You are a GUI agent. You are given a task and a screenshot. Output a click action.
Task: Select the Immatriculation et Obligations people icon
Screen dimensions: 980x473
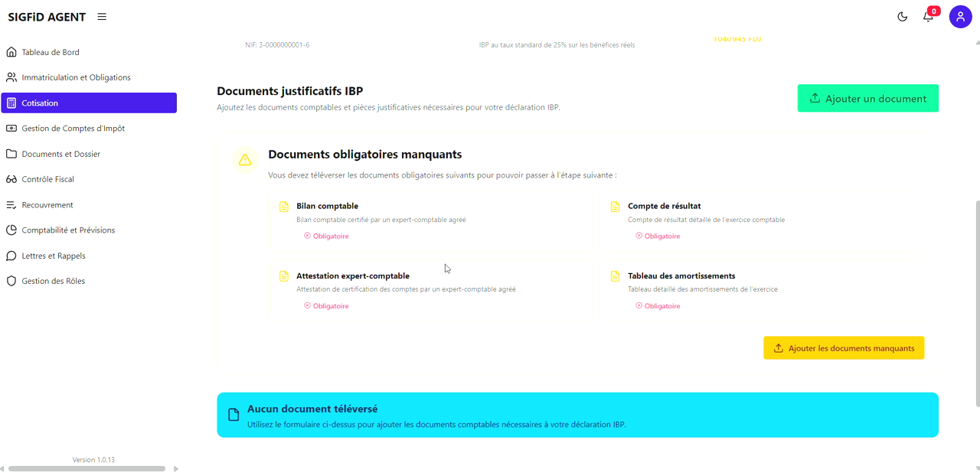point(11,77)
